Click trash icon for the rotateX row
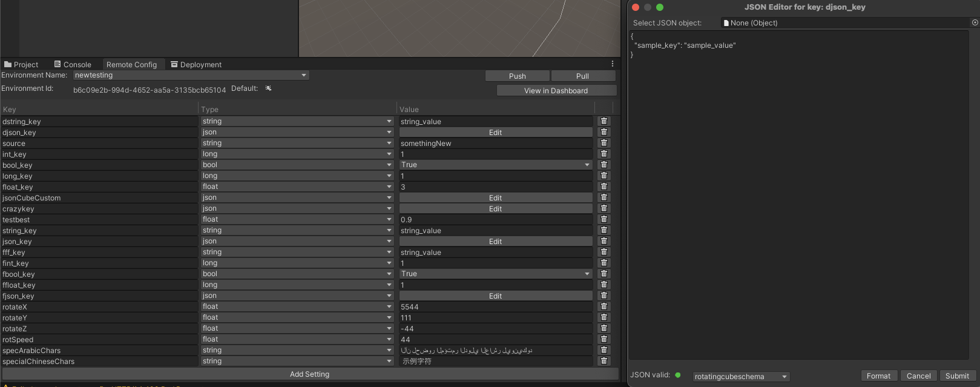The image size is (980, 387). pyautogui.click(x=603, y=306)
